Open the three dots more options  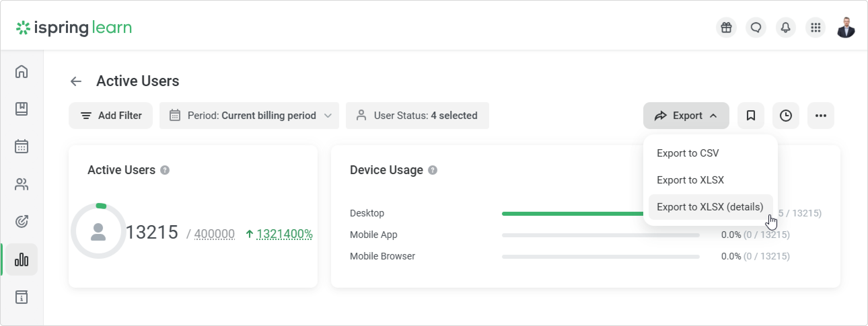click(821, 116)
